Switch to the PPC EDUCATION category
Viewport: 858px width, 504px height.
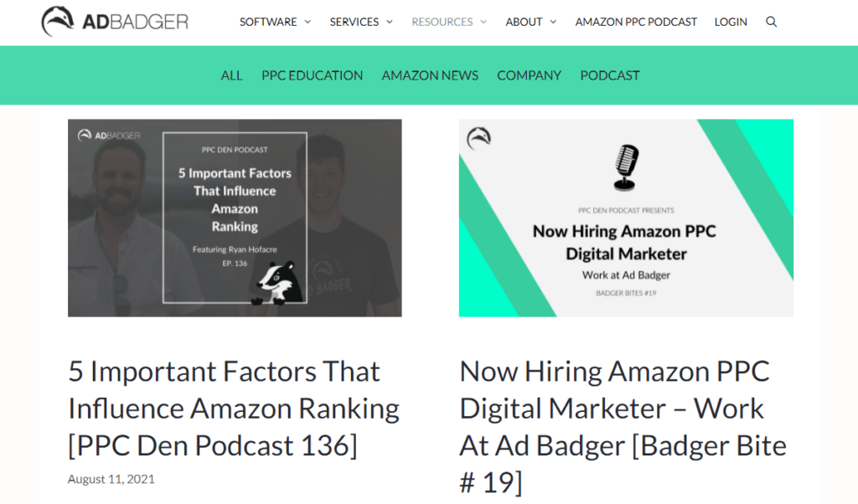click(x=312, y=75)
